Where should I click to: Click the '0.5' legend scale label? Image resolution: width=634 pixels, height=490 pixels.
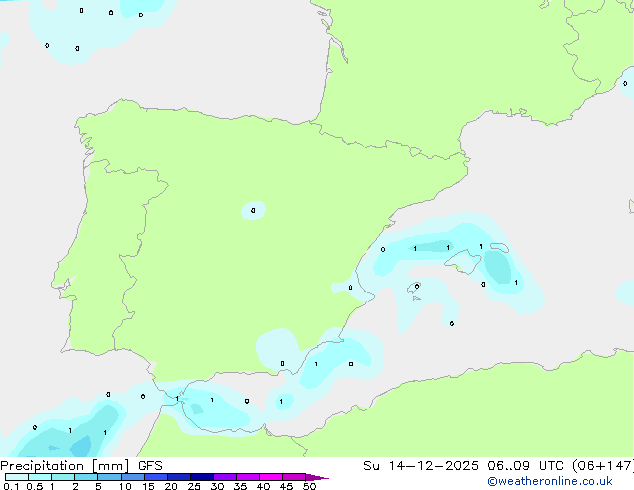35,486
